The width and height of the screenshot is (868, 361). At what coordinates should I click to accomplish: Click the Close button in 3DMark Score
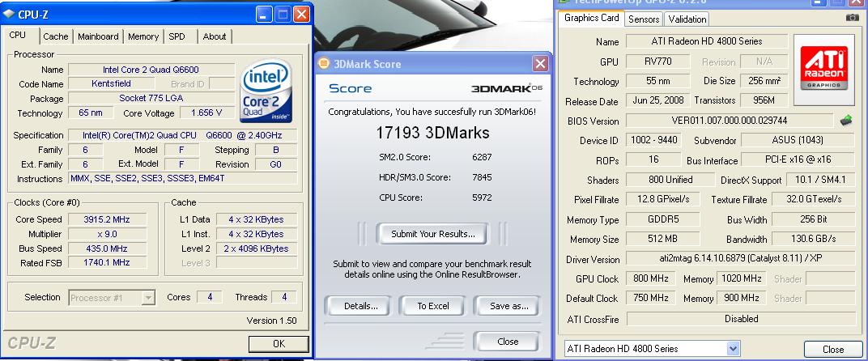point(508,342)
